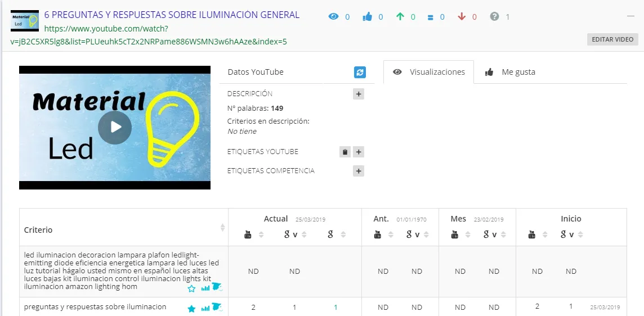Image resolution: width=644 pixels, height=316 pixels.
Task: Open the bar chart icon on the 'preguntas y respuestas' row
Action: [x=205, y=309]
